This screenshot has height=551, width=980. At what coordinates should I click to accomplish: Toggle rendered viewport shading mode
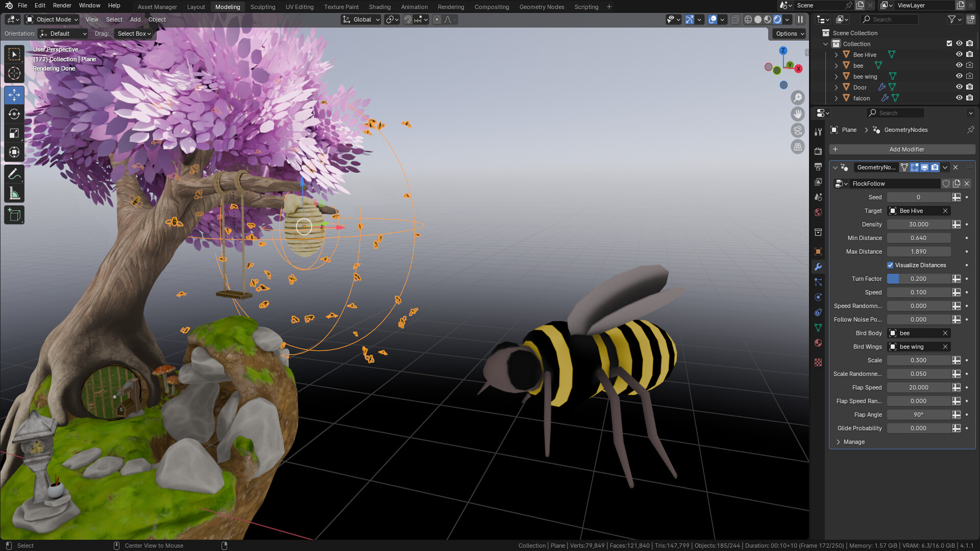point(777,19)
